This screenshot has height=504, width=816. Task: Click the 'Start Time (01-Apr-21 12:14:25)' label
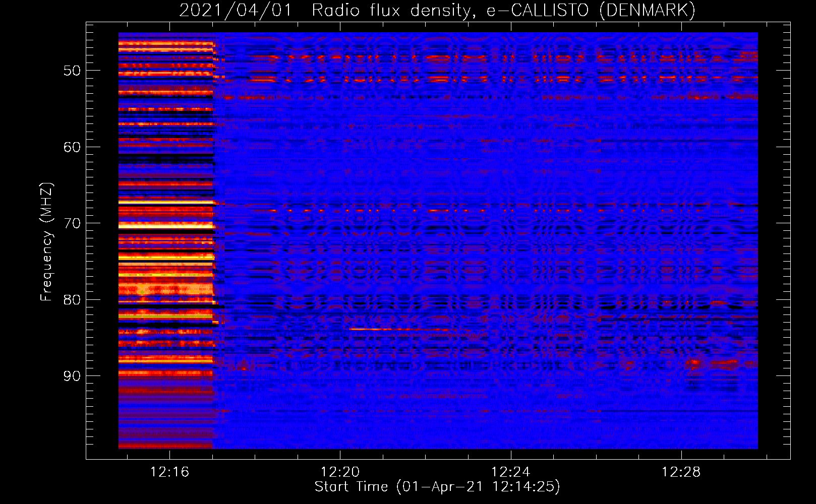click(437, 487)
